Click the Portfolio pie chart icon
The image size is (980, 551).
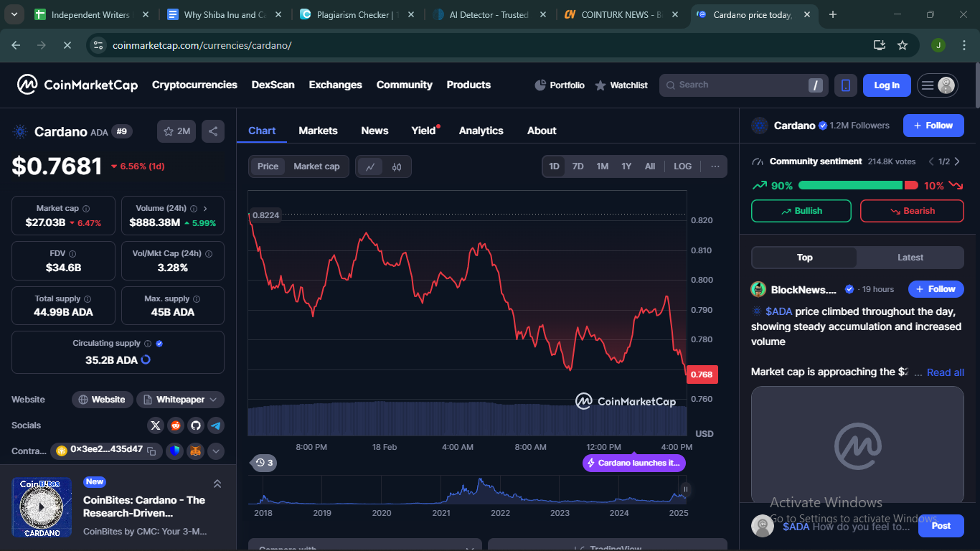pyautogui.click(x=540, y=85)
